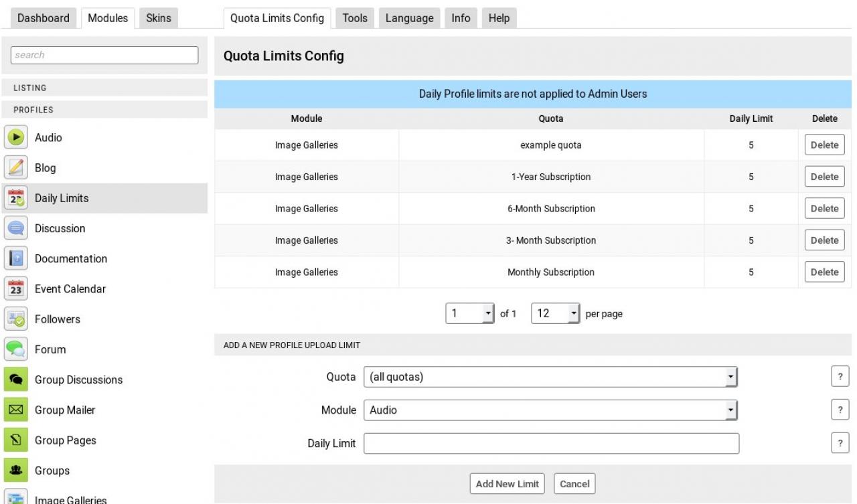Open the page number dropdown
The width and height of the screenshot is (857, 504).
[469, 313]
